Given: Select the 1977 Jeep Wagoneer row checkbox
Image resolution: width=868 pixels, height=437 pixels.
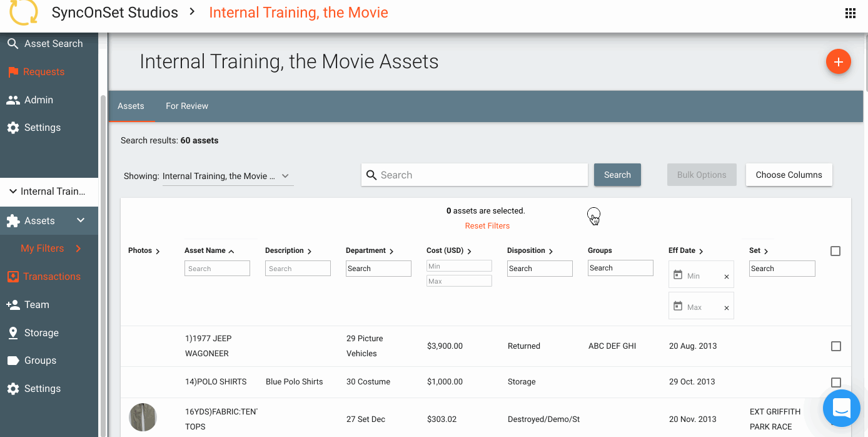Looking at the screenshot, I should point(835,346).
